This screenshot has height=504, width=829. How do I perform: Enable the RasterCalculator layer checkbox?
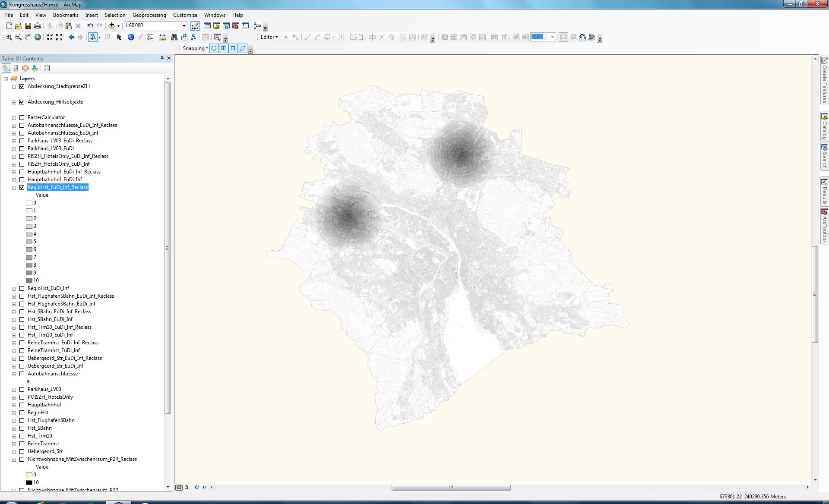pos(22,117)
